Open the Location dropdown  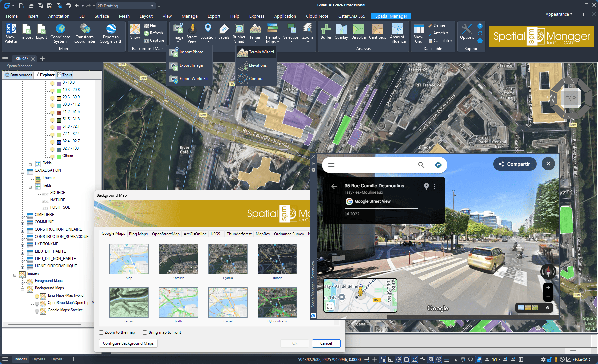(x=208, y=42)
